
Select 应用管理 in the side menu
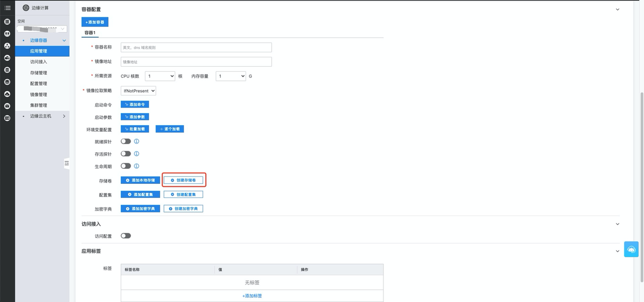coord(42,51)
